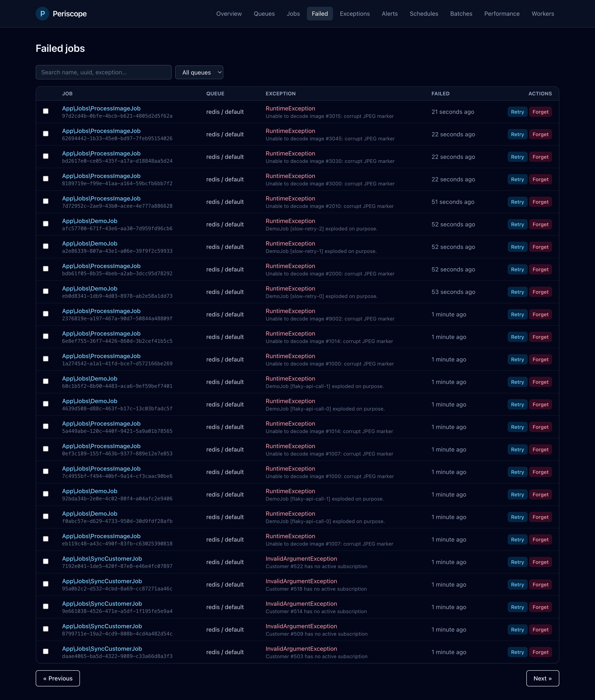Open the DemoJob afc57700 link
Image resolution: width=595 pixels, height=700 pixels.
tap(90, 221)
